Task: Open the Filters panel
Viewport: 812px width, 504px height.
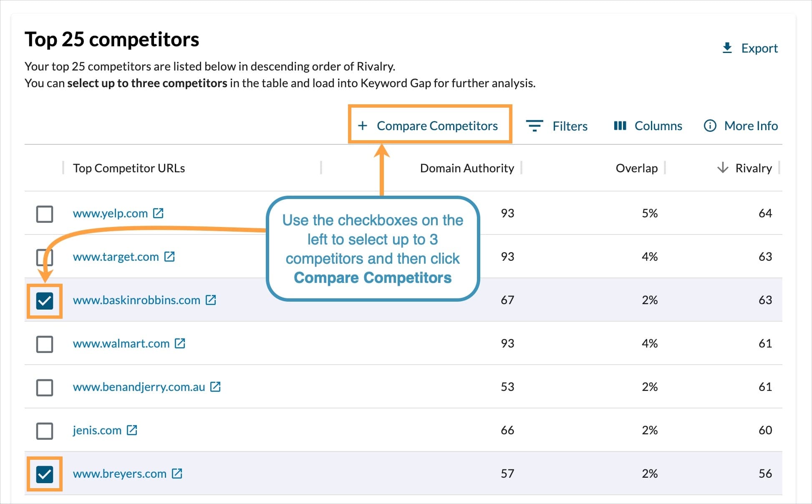Action: point(570,126)
